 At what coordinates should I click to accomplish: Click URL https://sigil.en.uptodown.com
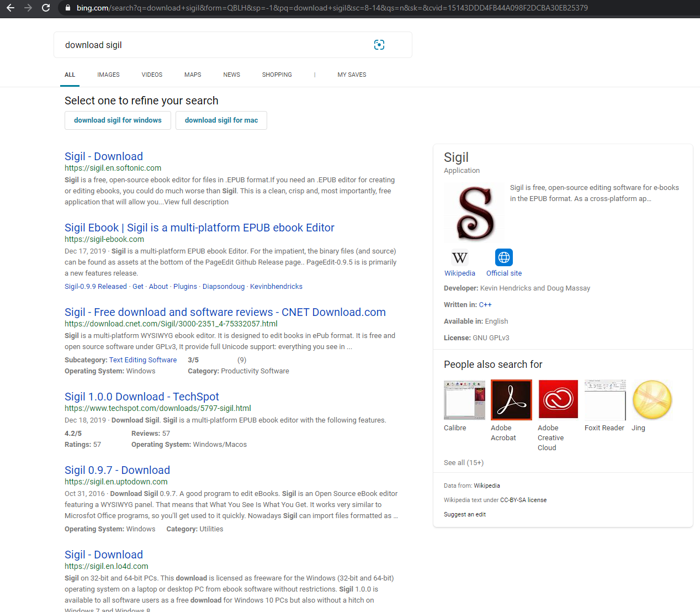click(x=116, y=482)
